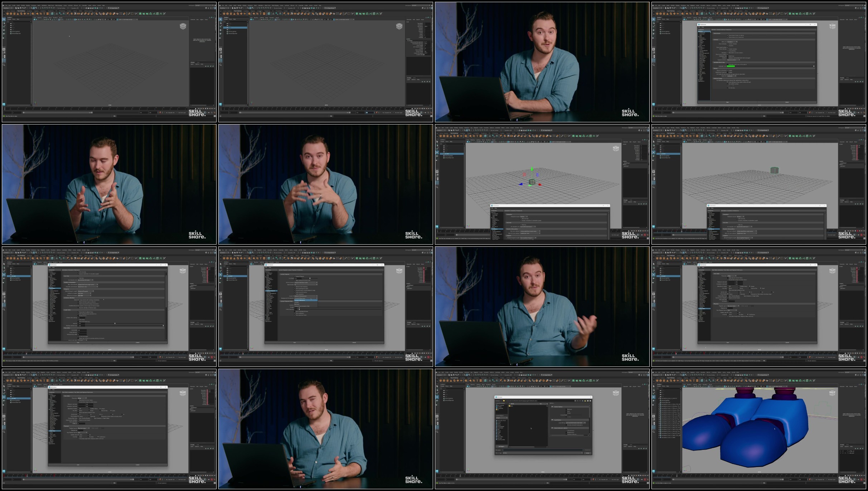This screenshot has width=868, height=491.
Task: Click Set Project button in the Reference dialog
Action: point(501,447)
